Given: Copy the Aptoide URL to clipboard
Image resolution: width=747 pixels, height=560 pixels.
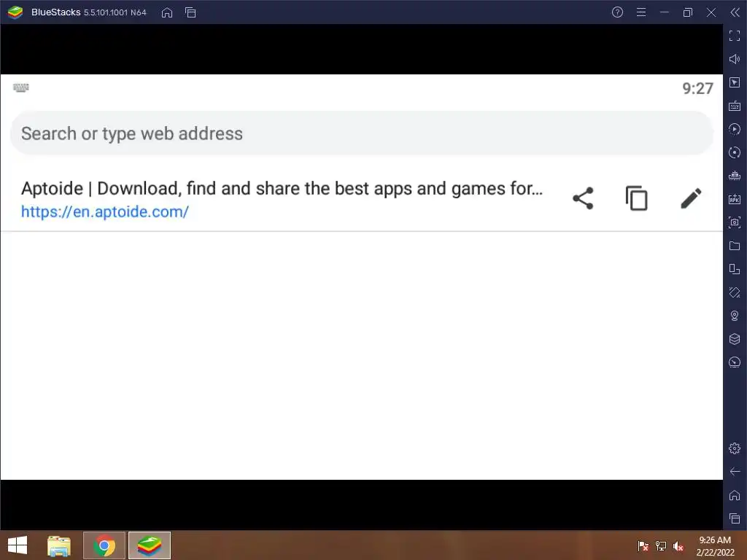Looking at the screenshot, I should [x=636, y=198].
